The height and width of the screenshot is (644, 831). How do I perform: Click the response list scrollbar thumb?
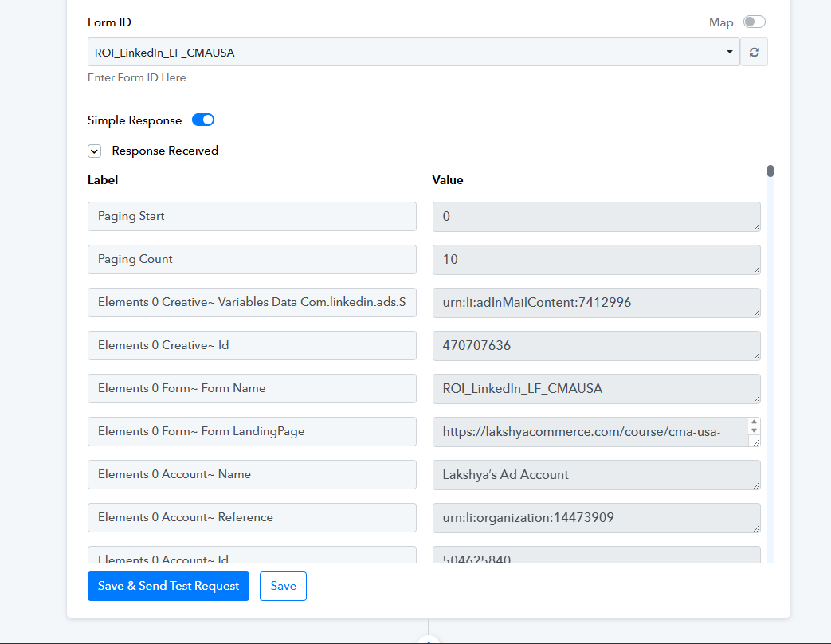[x=770, y=171]
